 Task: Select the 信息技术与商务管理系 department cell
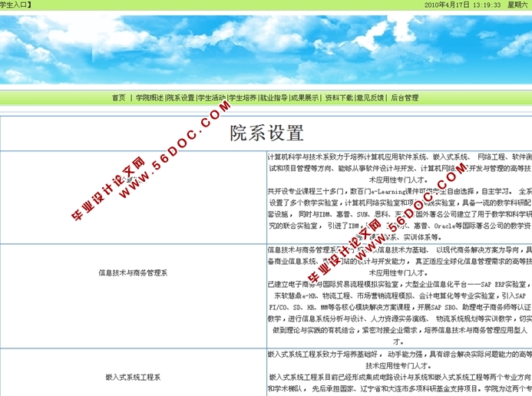click(x=133, y=272)
